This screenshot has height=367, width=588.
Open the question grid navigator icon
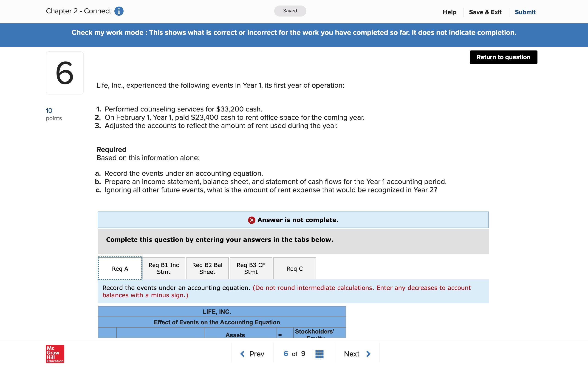(319, 354)
